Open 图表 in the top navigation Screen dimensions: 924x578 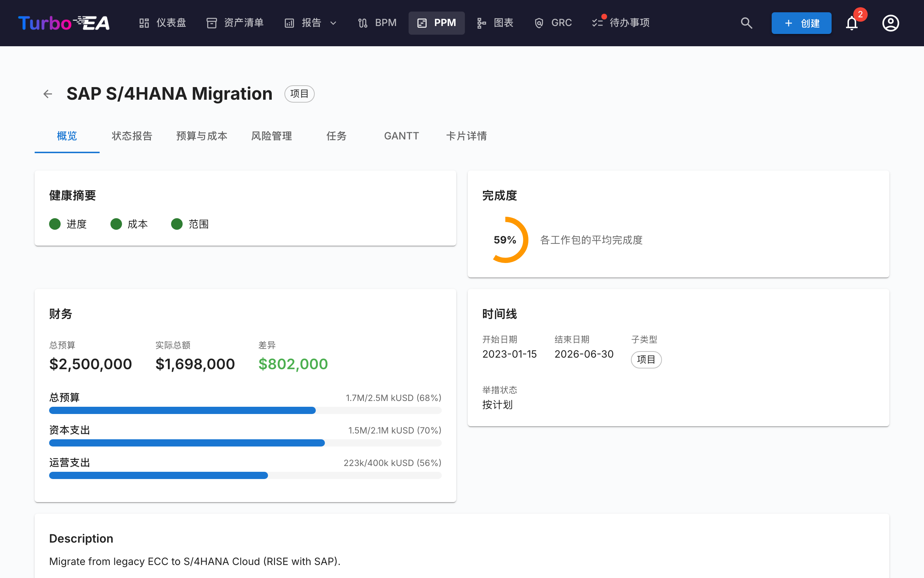[495, 23]
